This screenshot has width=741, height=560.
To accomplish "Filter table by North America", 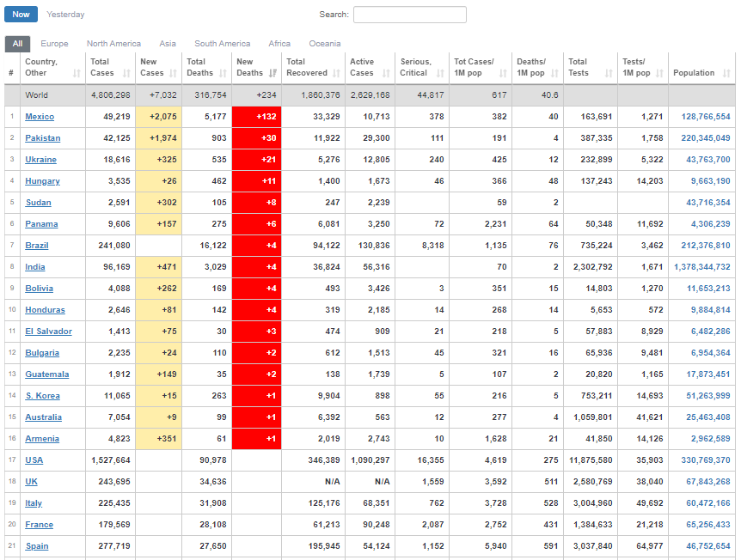I will coord(113,44).
